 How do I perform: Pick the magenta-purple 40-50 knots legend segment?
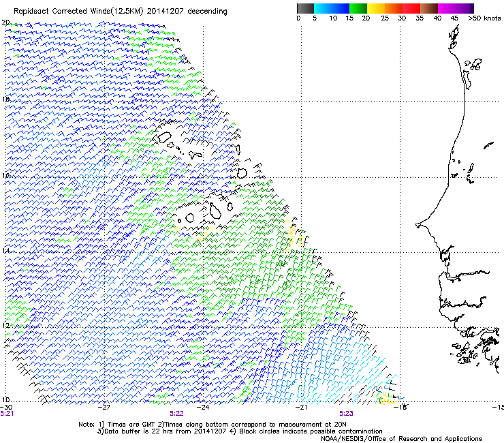(x=456, y=8)
